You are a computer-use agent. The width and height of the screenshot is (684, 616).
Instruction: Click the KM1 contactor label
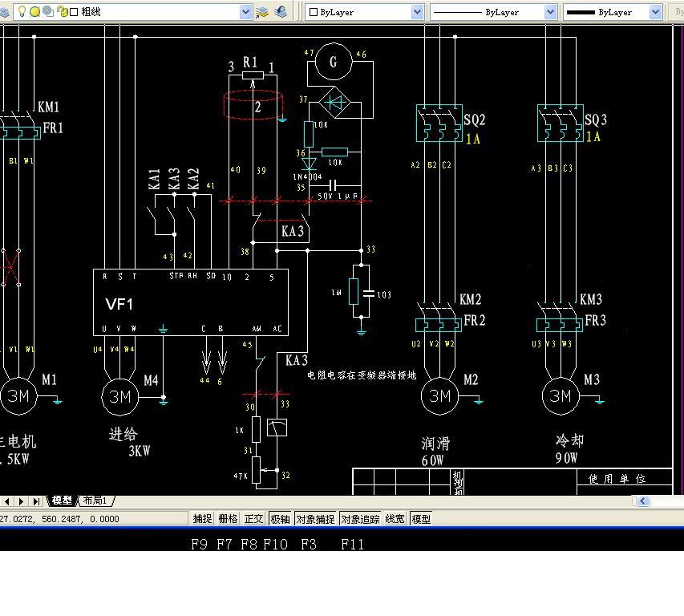point(48,107)
